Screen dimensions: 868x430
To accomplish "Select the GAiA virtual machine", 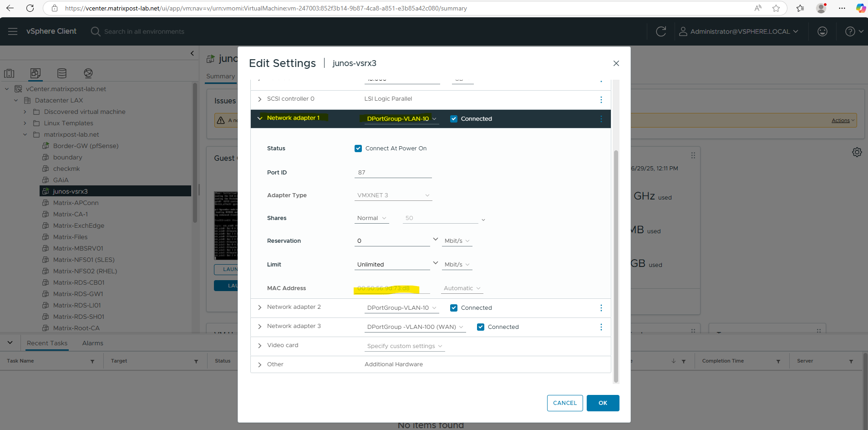I will point(61,180).
